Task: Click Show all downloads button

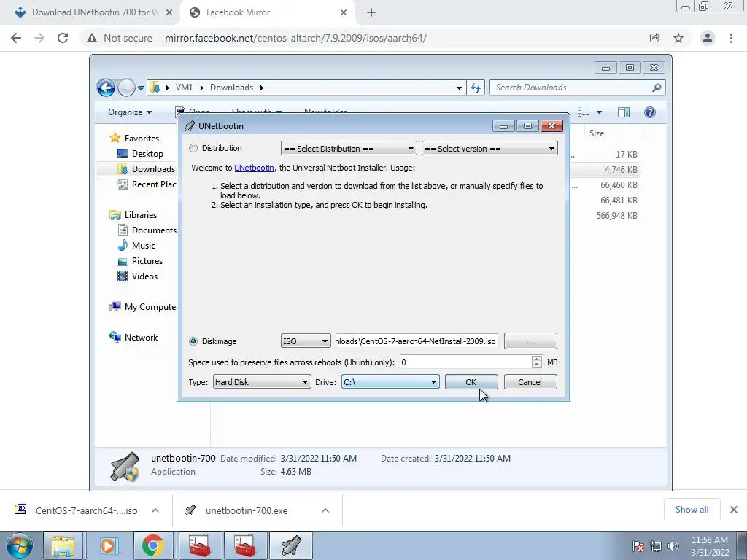Action: pos(692,510)
